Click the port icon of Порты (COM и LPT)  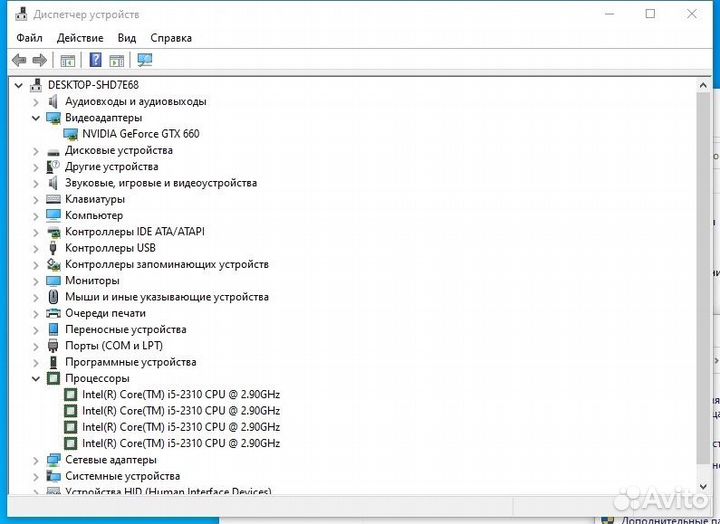tap(53, 346)
